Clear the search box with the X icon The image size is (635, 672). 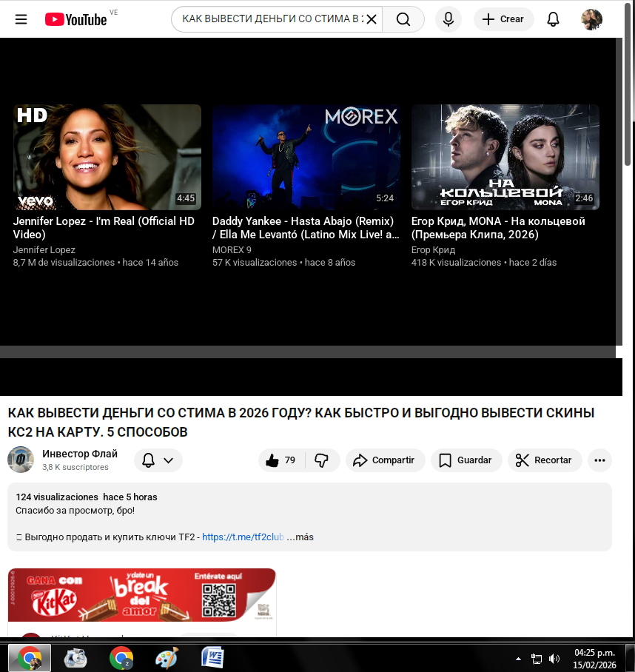(x=372, y=19)
